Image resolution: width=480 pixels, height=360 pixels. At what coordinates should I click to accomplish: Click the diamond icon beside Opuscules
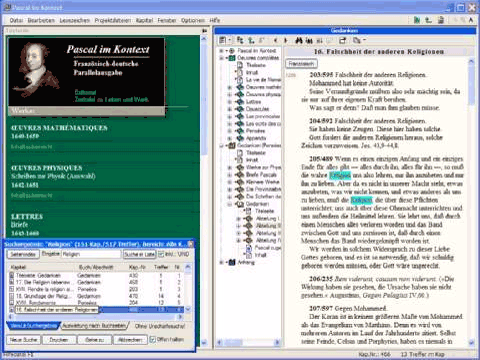click(240, 109)
